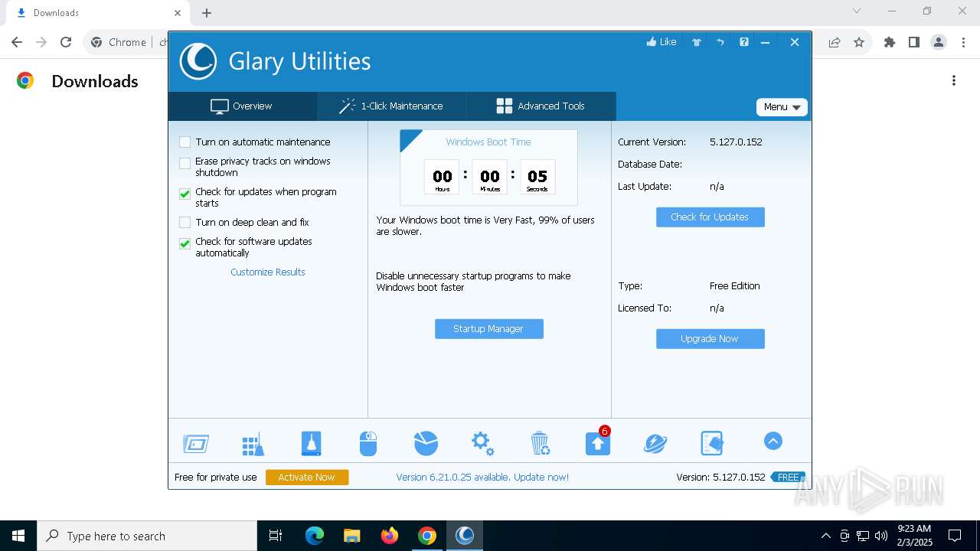The height and width of the screenshot is (551, 980).
Task: Click the Chrome share page icon
Action: click(x=835, y=42)
